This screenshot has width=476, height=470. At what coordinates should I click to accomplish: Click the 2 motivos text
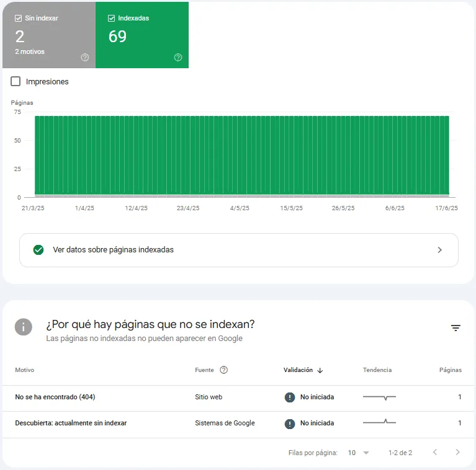tap(30, 51)
